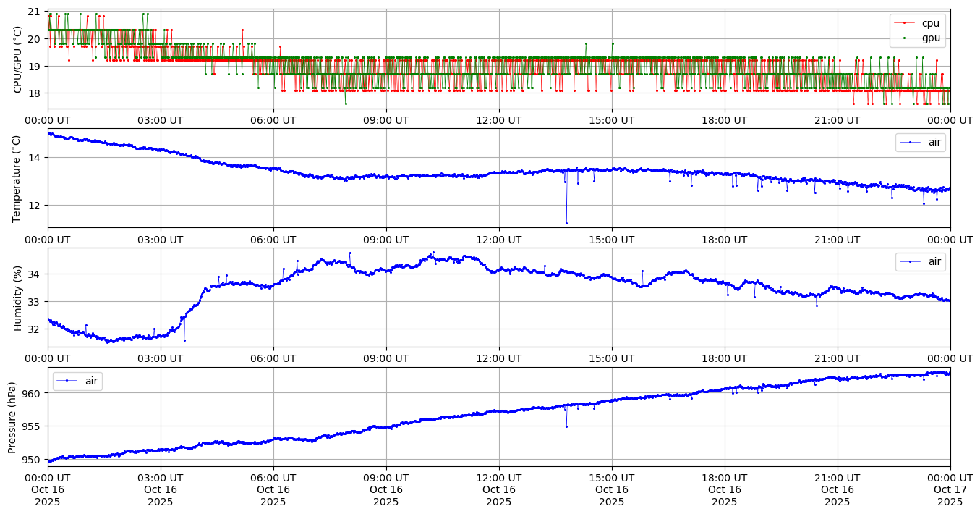Click the 00:00 UT Oct 16 bottom tick label
Viewport: 980px width, 514px height.
48,489
